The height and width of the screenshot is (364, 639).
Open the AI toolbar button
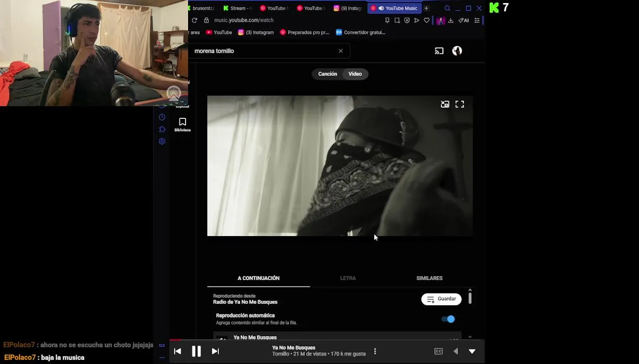pyautogui.click(x=464, y=20)
